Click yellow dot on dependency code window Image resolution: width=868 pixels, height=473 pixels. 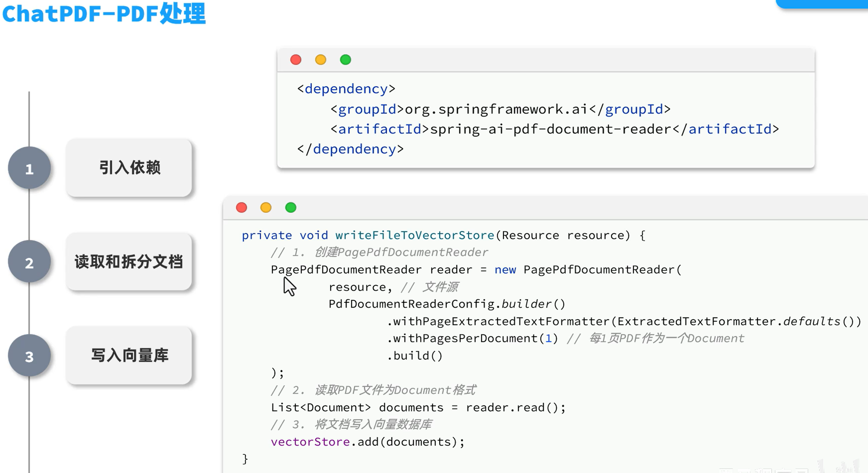(x=320, y=60)
